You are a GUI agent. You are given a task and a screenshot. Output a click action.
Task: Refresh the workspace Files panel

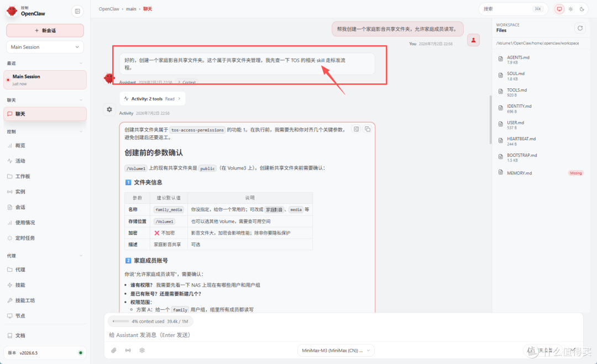pyautogui.click(x=580, y=28)
